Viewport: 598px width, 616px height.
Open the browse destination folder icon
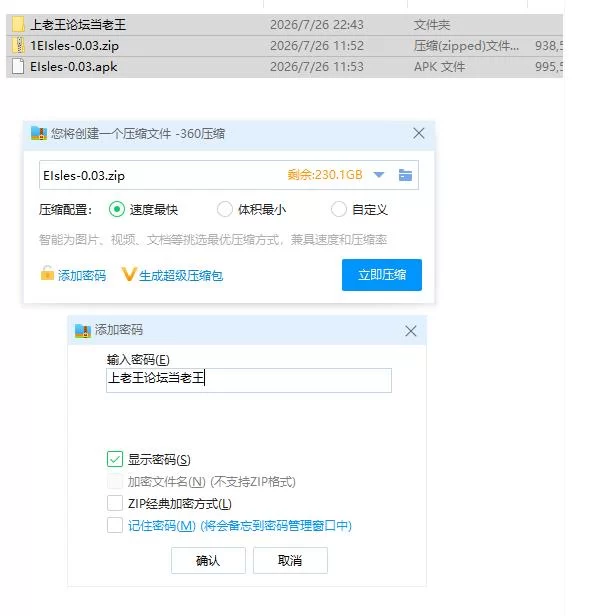pyautogui.click(x=405, y=175)
